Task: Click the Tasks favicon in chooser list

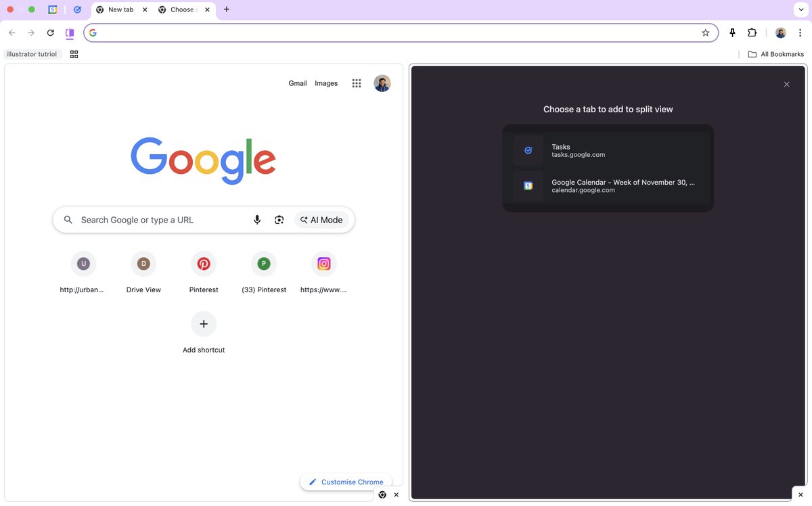Action: coord(528,150)
